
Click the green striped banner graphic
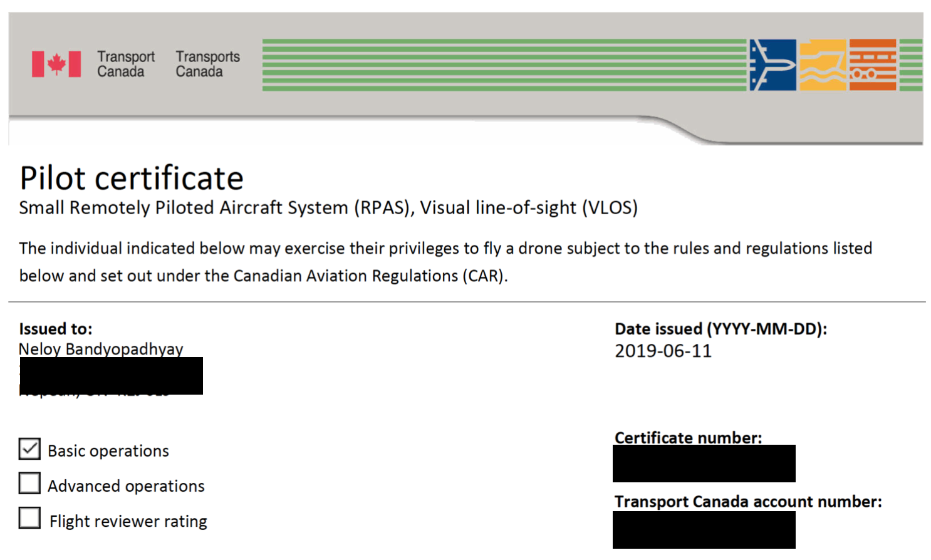pos(501,65)
